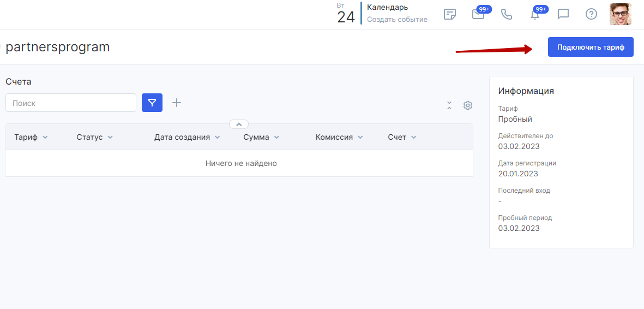Open the help question mark icon
This screenshot has height=309, width=644.
tap(591, 14)
